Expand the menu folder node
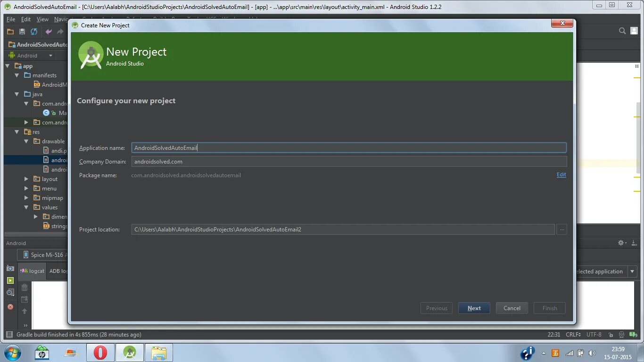The height and width of the screenshot is (362, 644). [26, 189]
